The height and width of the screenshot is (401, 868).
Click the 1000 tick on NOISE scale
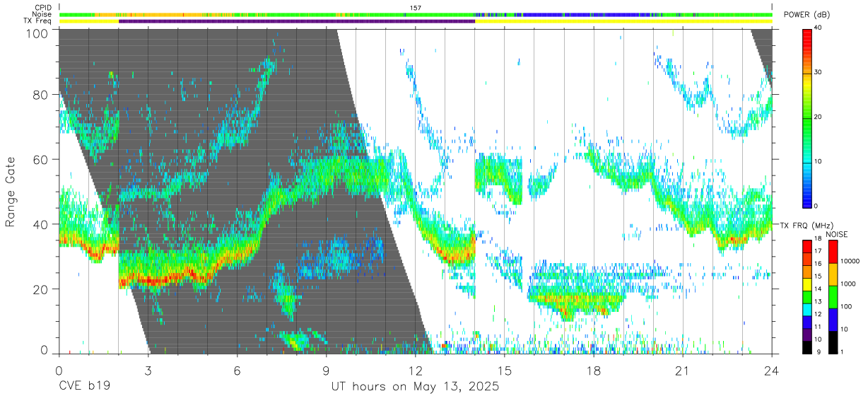click(848, 284)
